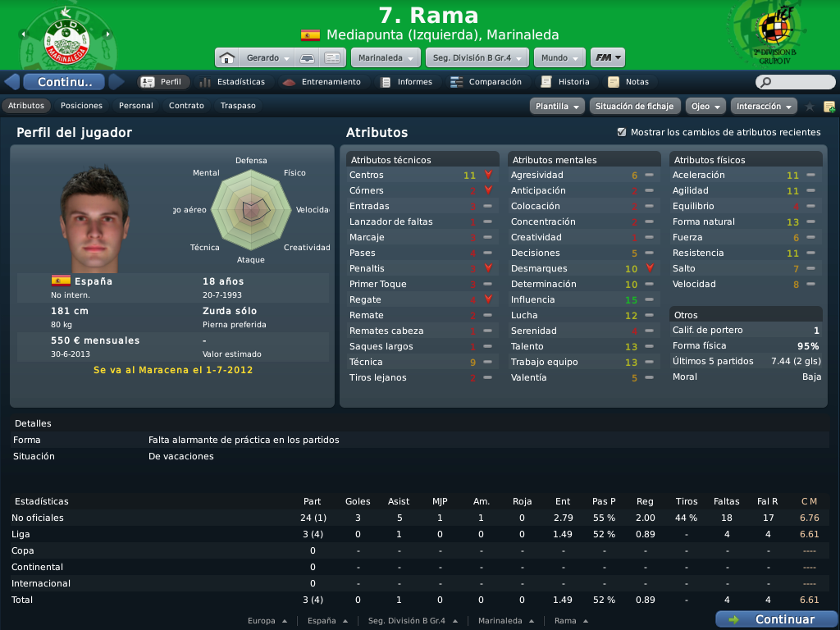Click the Continuar button at bottom right
The image size is (840, 630).
tap(776, 619)
